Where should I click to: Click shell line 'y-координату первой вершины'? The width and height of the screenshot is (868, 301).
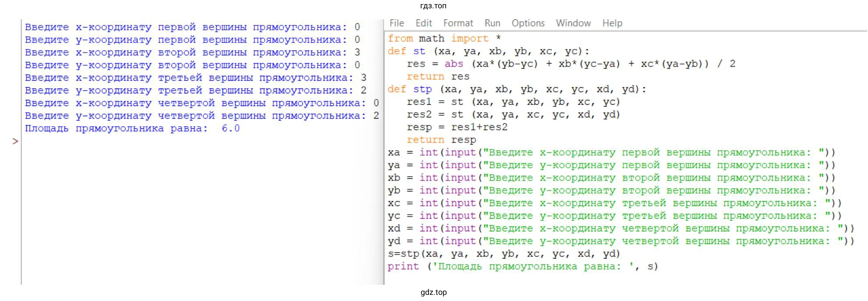[192, 40]
